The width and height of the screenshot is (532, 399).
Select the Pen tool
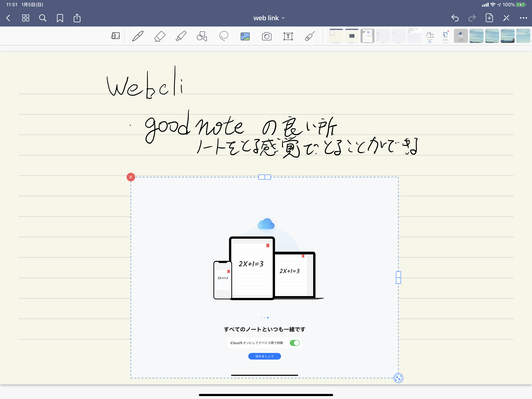[x=138, y=36]
